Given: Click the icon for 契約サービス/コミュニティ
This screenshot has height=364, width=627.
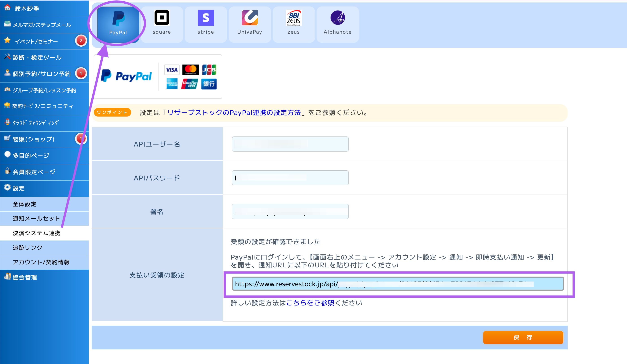Looking at the screenshot, I should click(x=7, y=106).
